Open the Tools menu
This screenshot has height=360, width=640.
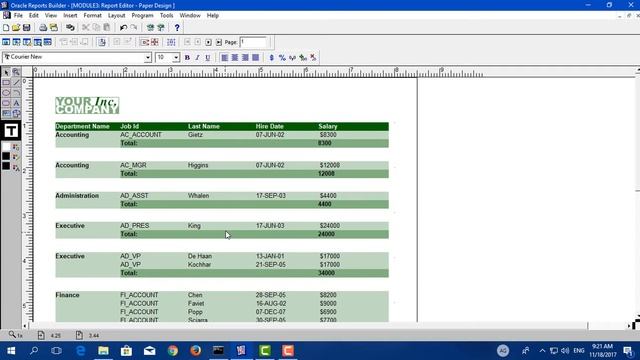(166, 16)
